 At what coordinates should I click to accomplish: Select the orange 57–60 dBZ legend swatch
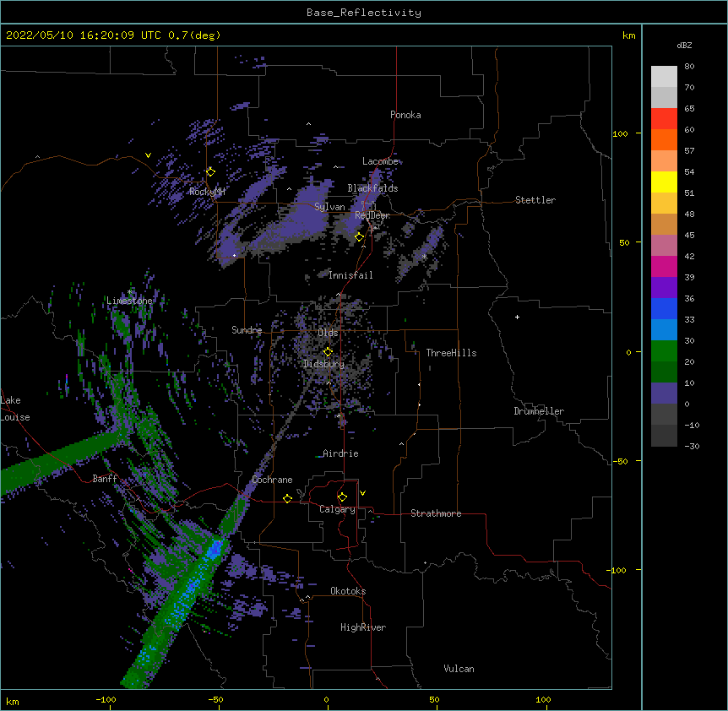664,139
